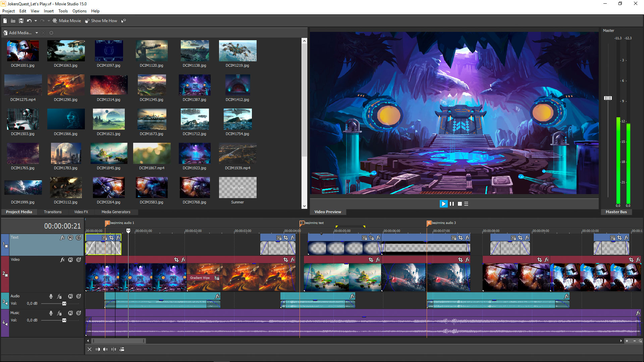
Task: Mute the Music track
Action: [x=70, y=313]
